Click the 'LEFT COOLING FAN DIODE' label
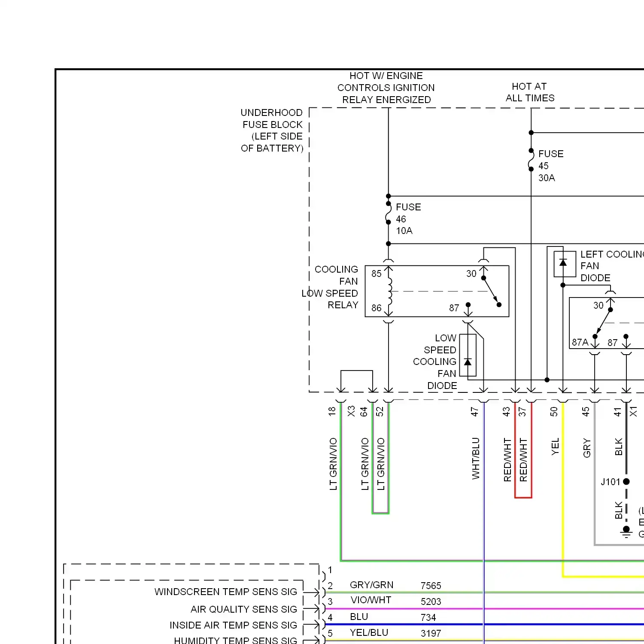The image size is (644, 644). tap(612, 266)
